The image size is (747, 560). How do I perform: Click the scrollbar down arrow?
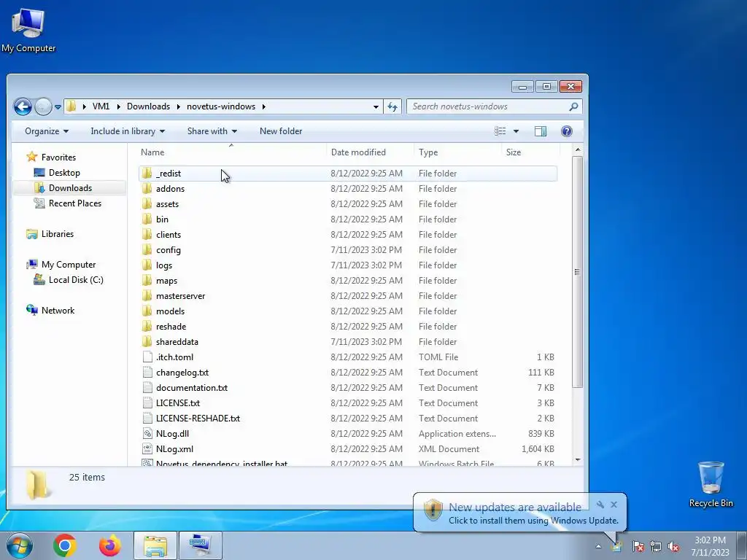[x=578, y=459]
